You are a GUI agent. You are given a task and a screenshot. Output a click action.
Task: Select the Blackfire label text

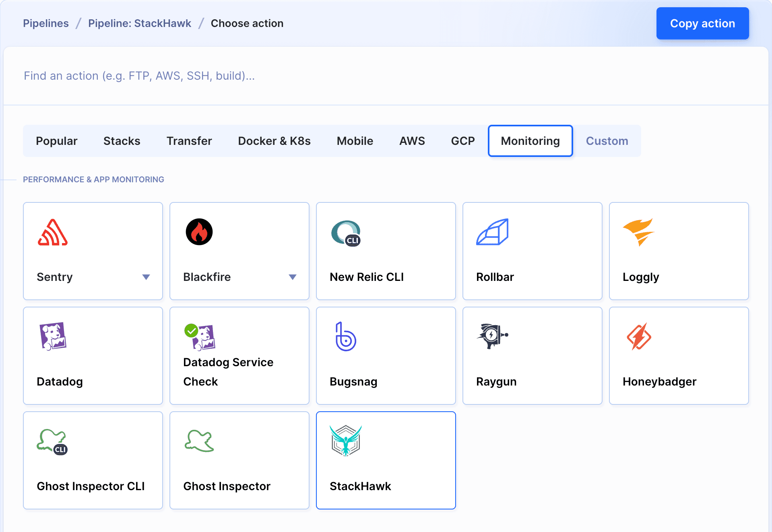point(207,277)
